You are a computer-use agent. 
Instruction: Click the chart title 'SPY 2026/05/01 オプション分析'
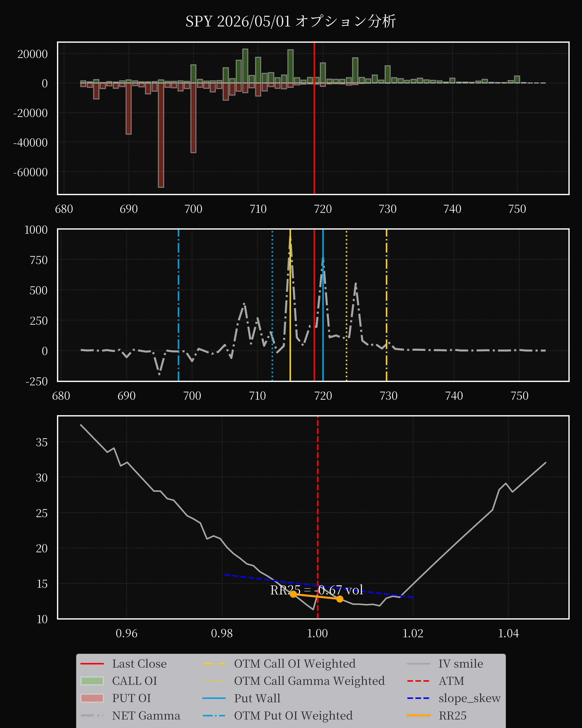[291, 21]
